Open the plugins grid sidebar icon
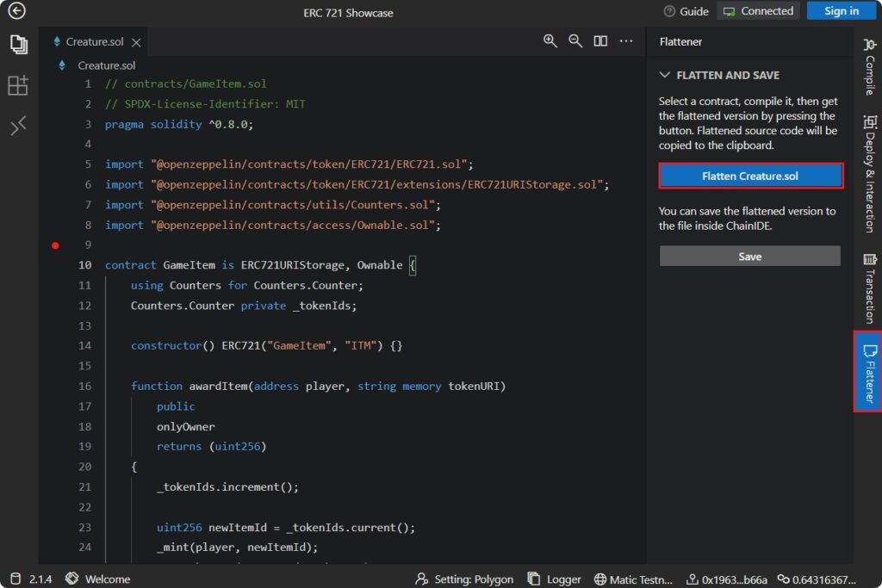The height and width of the screenshot is (588, 882). 18,85
